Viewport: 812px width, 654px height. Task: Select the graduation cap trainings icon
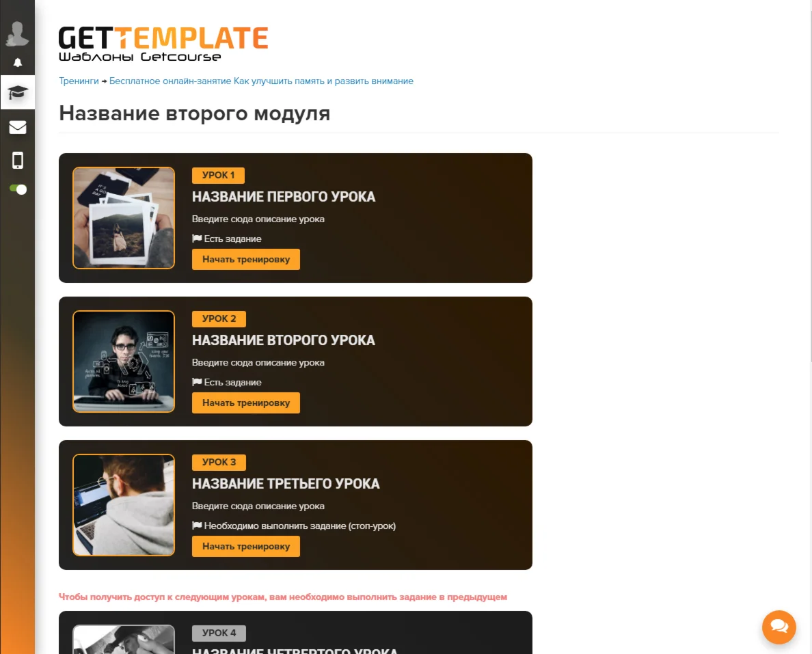click(18, 93)
